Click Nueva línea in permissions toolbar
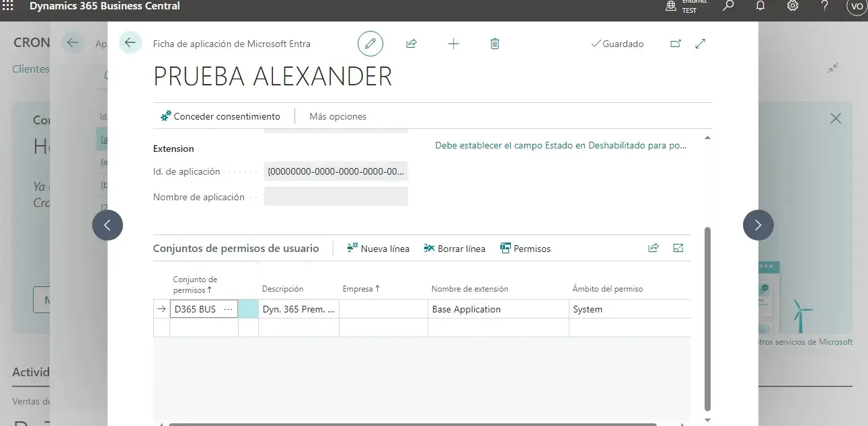Viewport: 868px width, 426px height. click(x=378, y=249)
